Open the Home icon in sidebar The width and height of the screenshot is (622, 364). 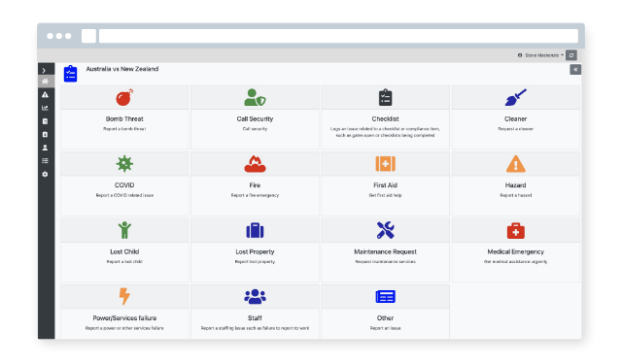tap(46, 82)
